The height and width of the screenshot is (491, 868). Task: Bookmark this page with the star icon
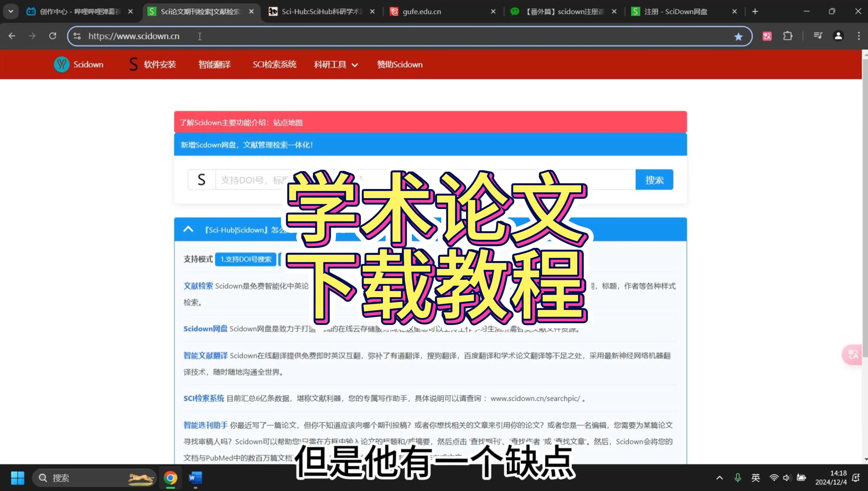(738, 36)
